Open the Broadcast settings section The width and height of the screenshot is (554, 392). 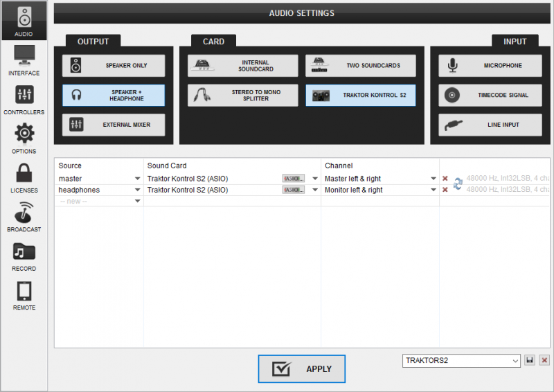point(24,216)
